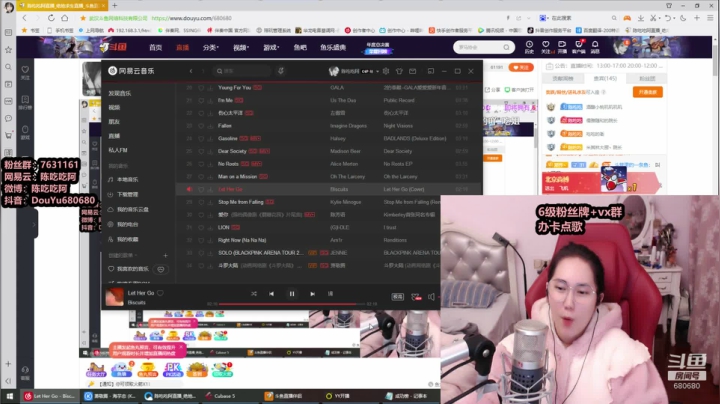The image size is (720, 404).
Task: Open the NetEase Music user avatar
Action: (334, 71)
